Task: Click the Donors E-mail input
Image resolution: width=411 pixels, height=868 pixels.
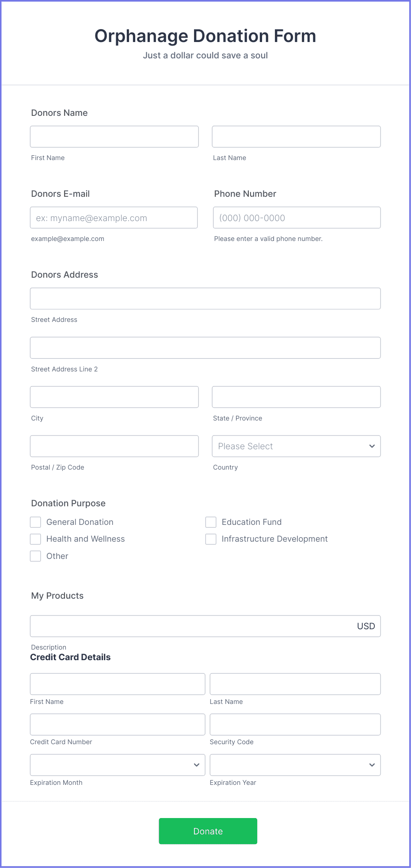Action: tap(114, 218)
